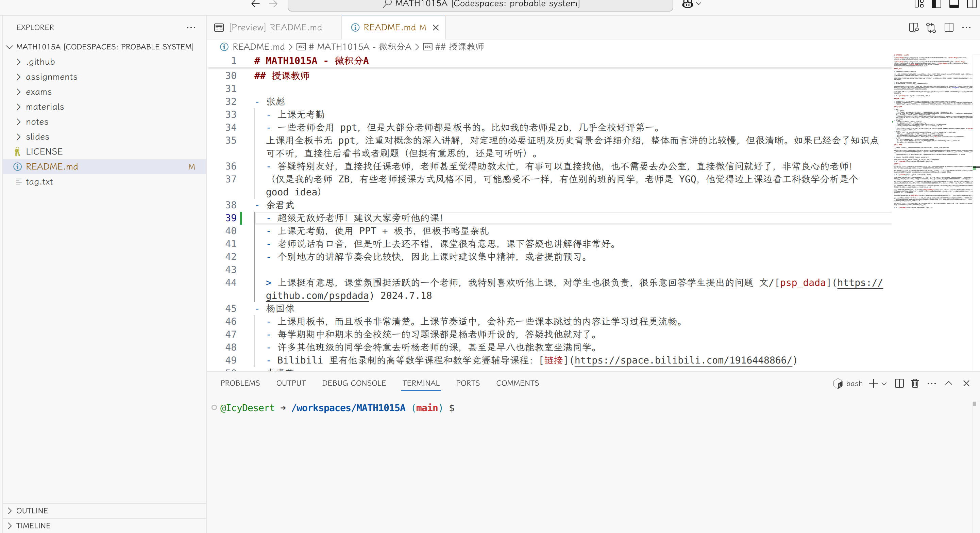980x533 pixels.
Task: Kill terminal with the trash icon
Action: 915,383
